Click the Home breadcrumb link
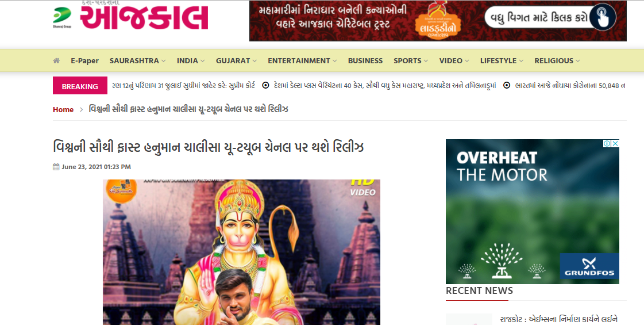The width and height of the screenshot is (644, 325). (x=63, y=109)
